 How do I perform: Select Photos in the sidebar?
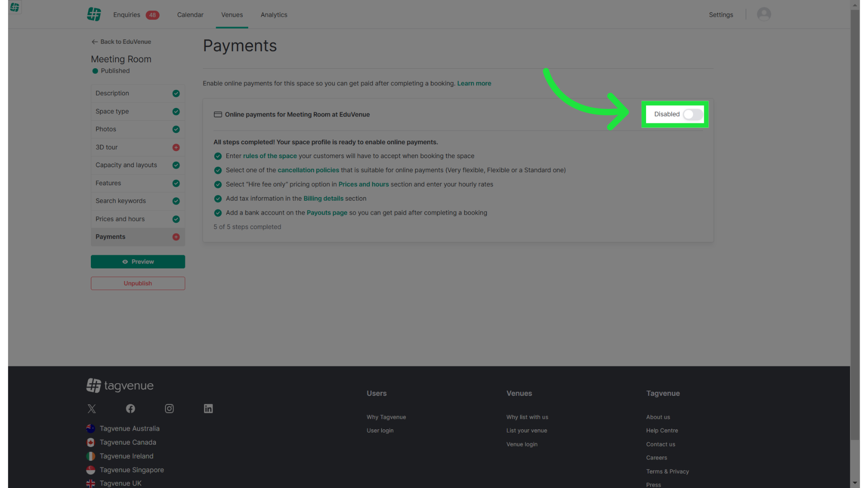[x=138, y=129]
